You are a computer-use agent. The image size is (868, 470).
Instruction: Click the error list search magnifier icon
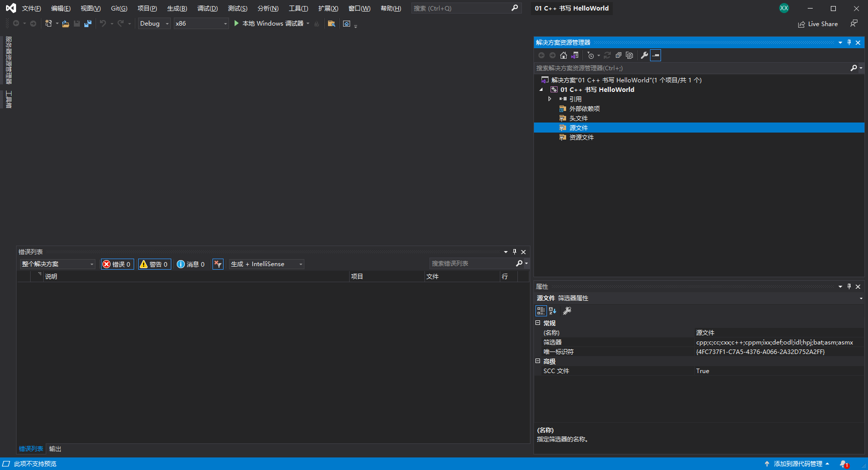(x=519, y=264)
